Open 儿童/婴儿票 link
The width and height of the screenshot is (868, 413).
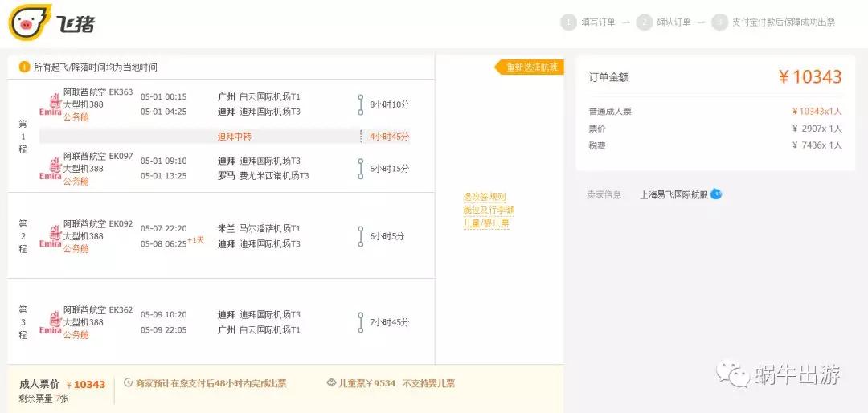pyautogui.click(x=486, y=223)
